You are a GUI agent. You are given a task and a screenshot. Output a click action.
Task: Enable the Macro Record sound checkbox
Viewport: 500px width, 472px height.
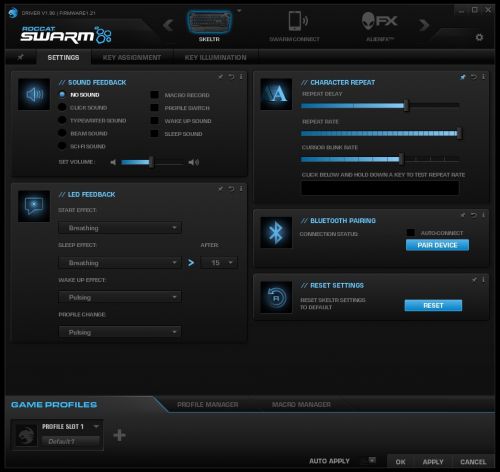click(154, 95)
